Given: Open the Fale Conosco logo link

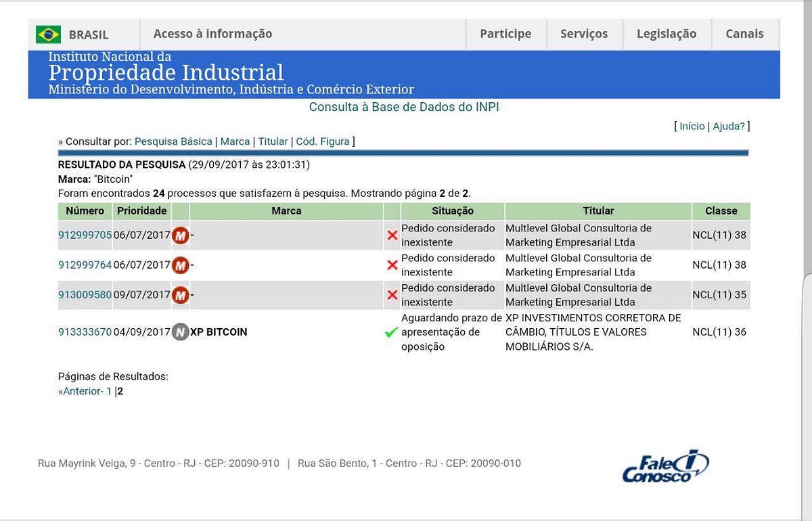Looking at the screenshot, I should [x=665, y=466].
